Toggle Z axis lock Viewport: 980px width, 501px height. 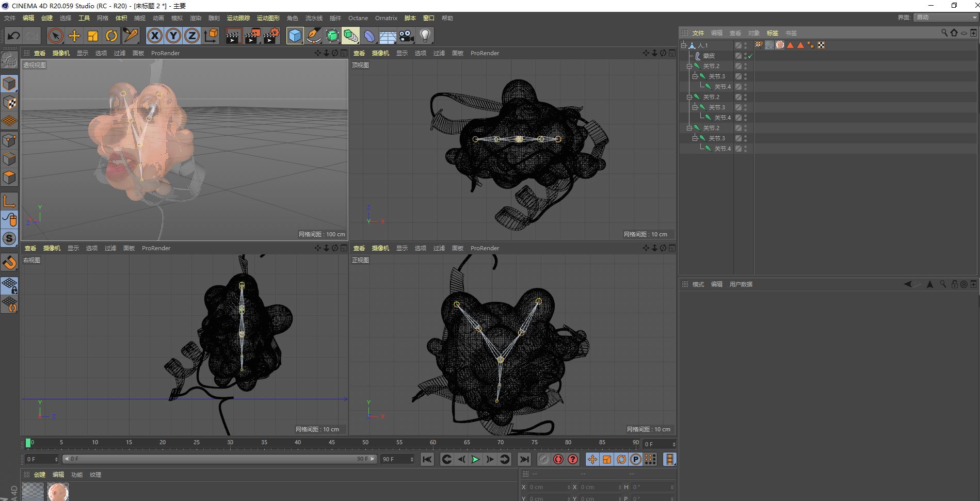(x=192, y=36)
